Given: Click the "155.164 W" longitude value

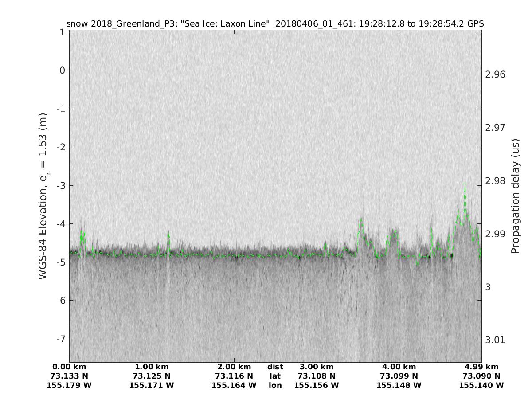Looking at the screenshot, I should [234, 385].
